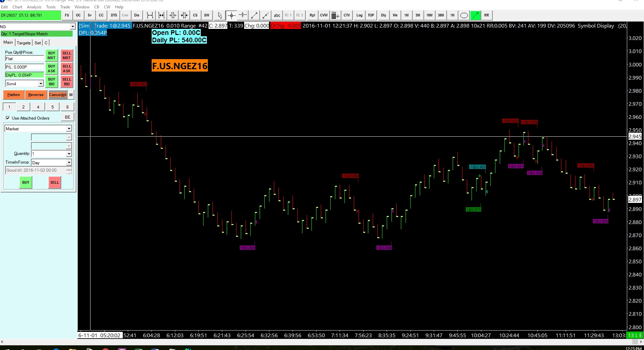Click the FS toolbar button
Viewport: 644px width, 350px height.
pyautogui.click(x=67, y=15)
